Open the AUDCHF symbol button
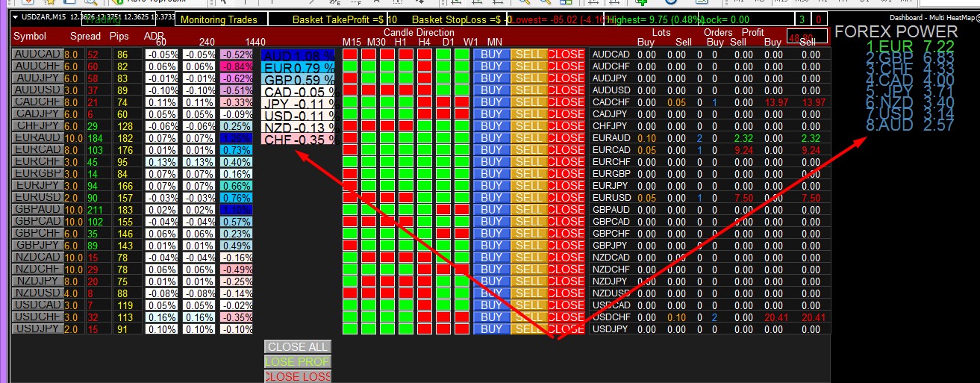Image resolution: width=980 pixels, height=383 pixels. tap(37, 66)
